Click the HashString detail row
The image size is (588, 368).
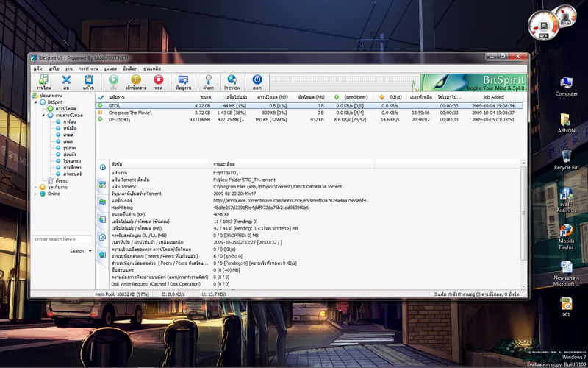coord(240,208)
